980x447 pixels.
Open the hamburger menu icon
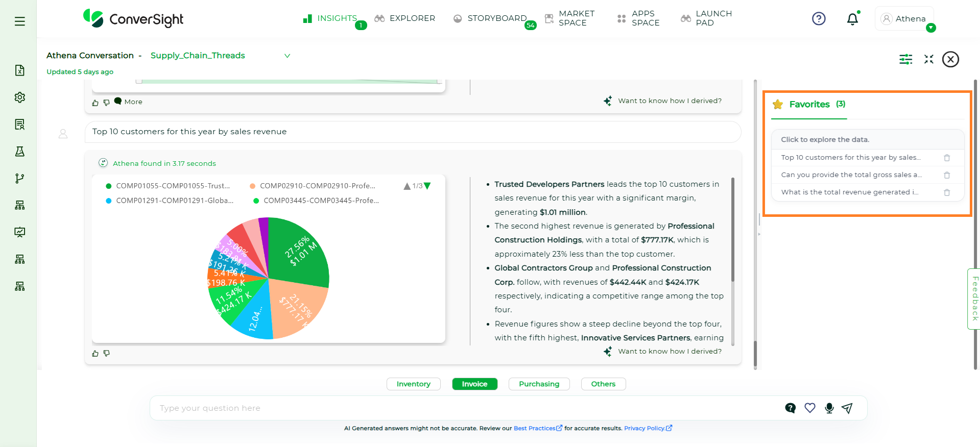tap(19, 21)
